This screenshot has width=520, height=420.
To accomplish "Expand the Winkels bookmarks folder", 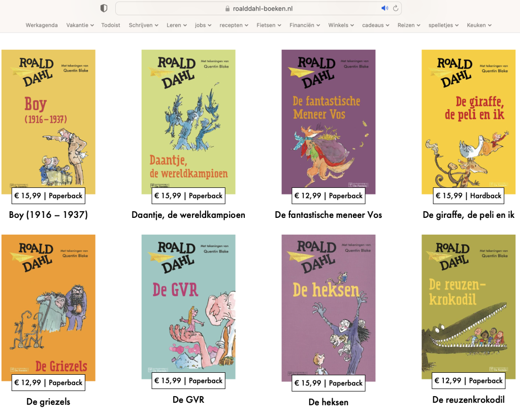I will pos(341,25).
